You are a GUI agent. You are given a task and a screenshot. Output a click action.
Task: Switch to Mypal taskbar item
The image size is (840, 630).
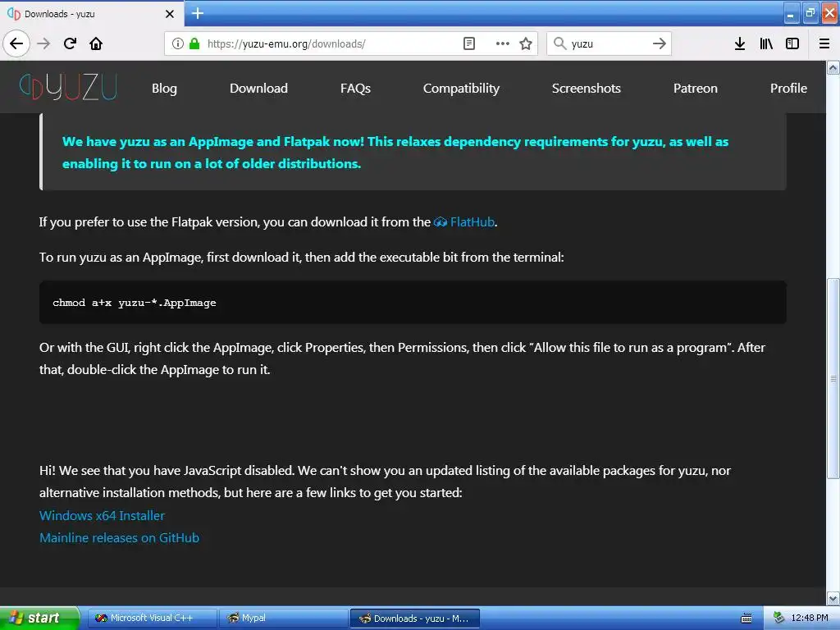(x=283, y=618)
